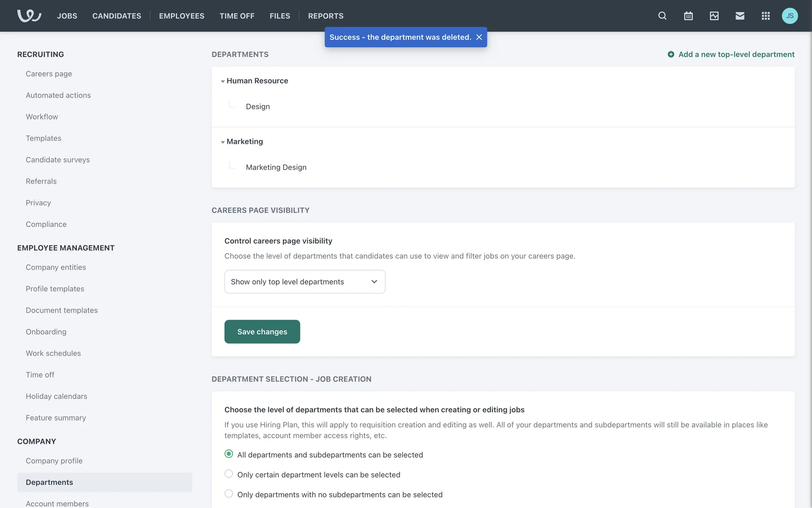Image resolution: width=812 pixels, height=508 pixels.
Task: Open the mail inbox icon
Action: coord(740,16)
